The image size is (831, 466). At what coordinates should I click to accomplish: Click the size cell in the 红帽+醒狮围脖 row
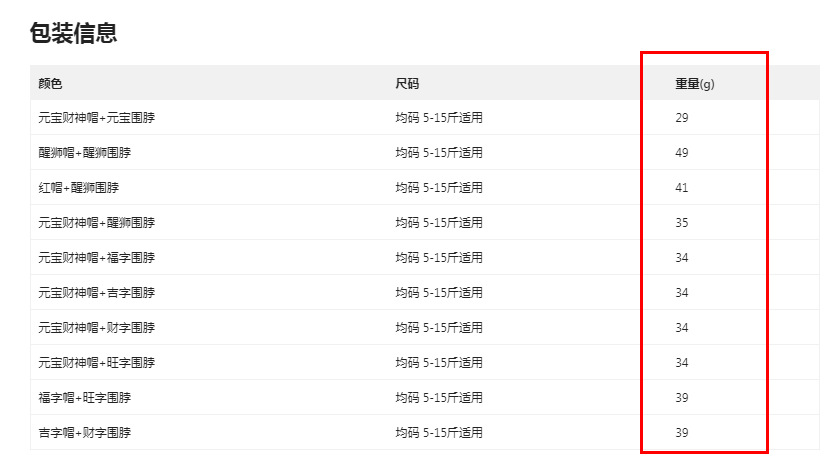point(439,188)
